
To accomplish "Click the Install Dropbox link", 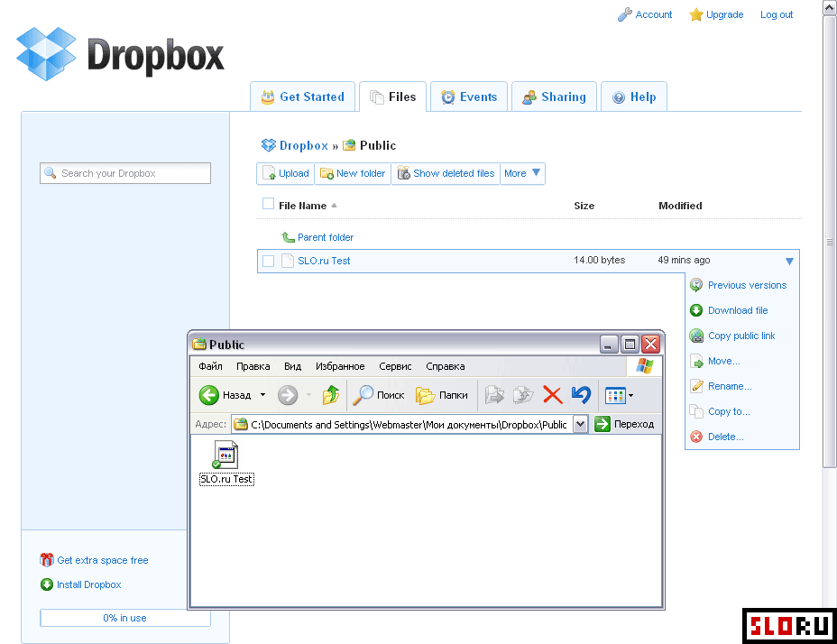I will tap(89, 584).
